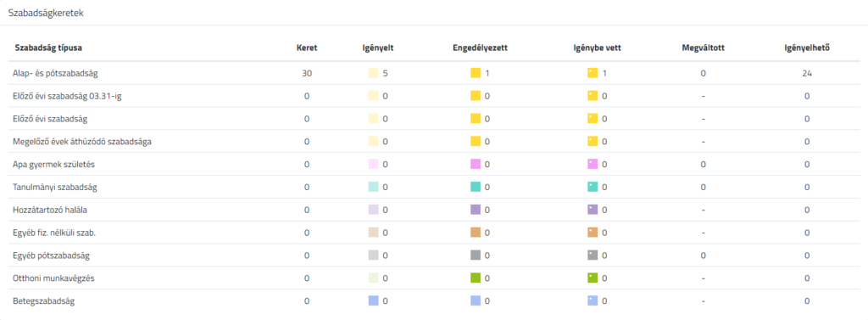Viewport: 868px width, 320px height.
Task: Select the Egyéb pótszabadság label
Action: pyautogui.click(x=51, y=255)
